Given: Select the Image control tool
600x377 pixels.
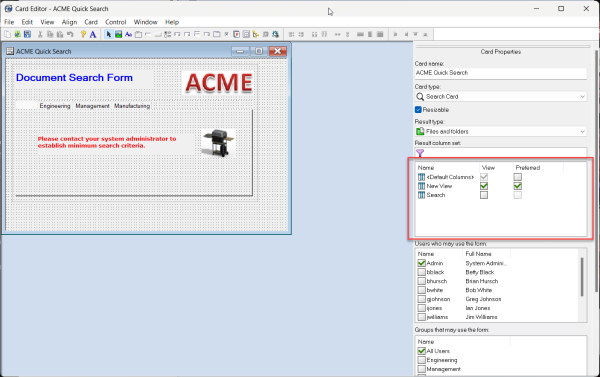Looking at the screenshot, I should 119,34.
